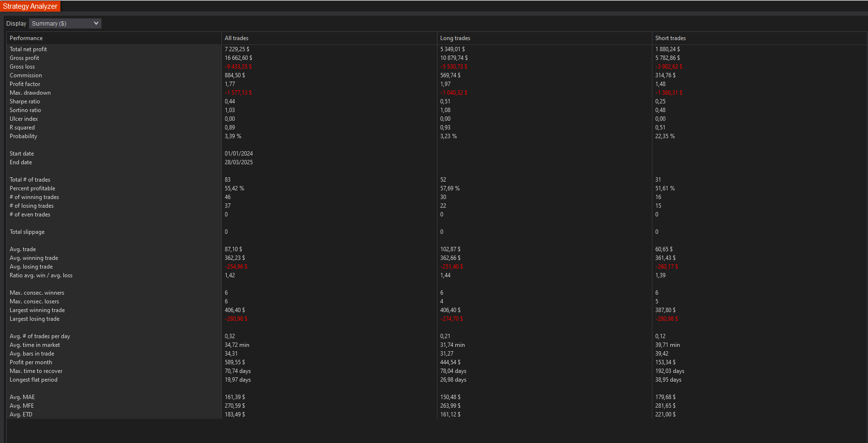
Task: Select Short trades net profit 1 880,24 $
Action: click(667, 49)
